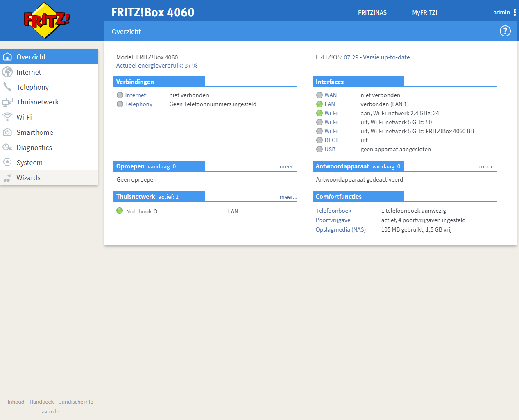Click the Wi-Fi link for FRITZ!Box 4060 BB
The width and height of the screenshot is (519, 420).
tap(331, 131)
